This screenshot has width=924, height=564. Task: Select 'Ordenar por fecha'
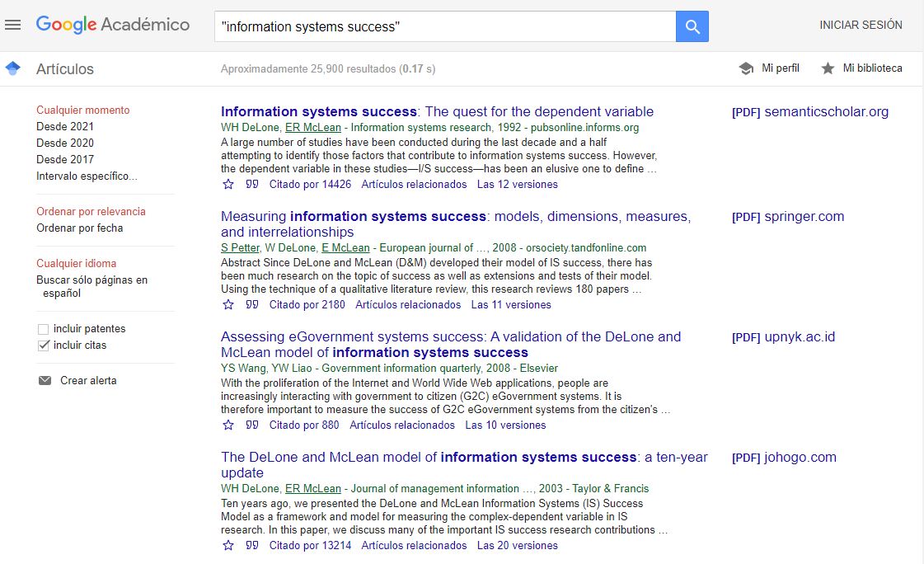(x=80, y=228)
